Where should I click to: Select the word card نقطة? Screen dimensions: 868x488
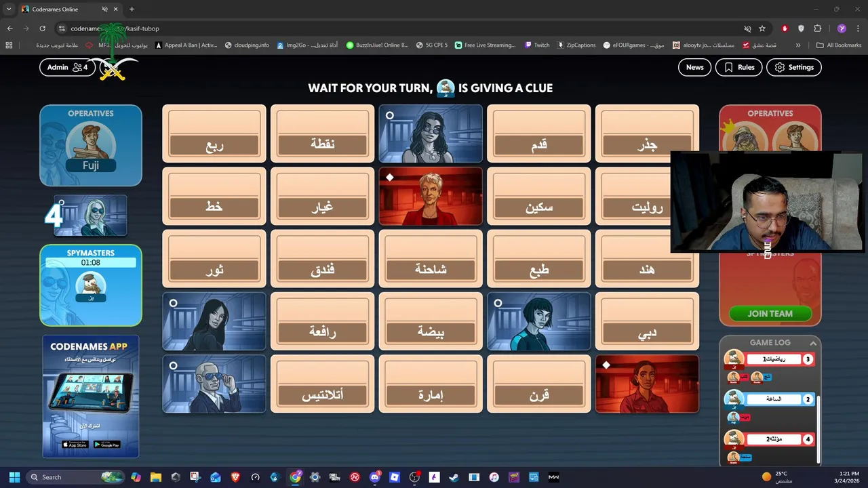[x=323, y=134]
